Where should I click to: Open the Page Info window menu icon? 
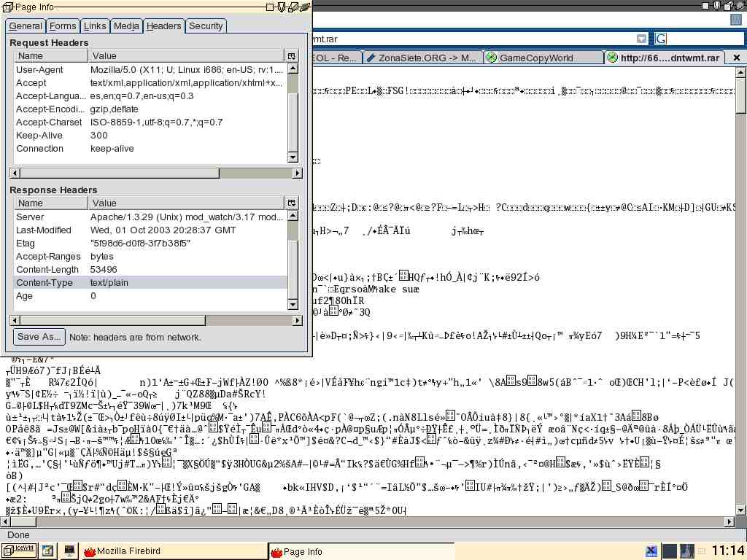coord(7,7)
